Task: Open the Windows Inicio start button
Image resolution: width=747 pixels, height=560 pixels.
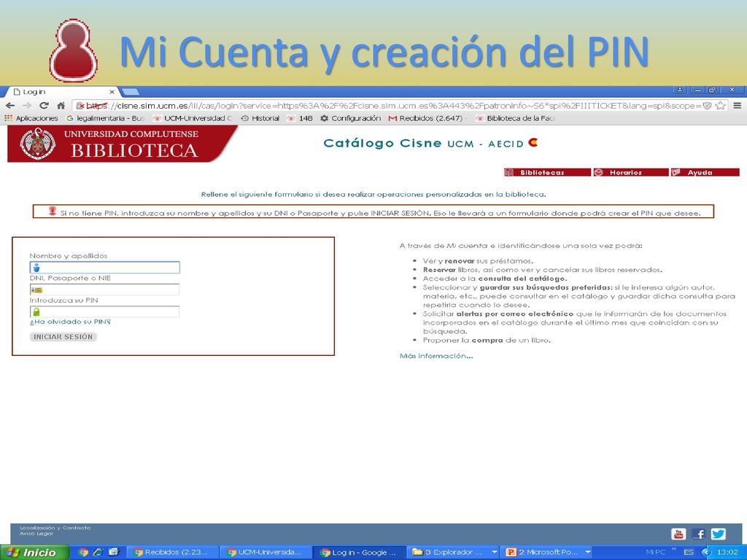Action: (34, 553)
